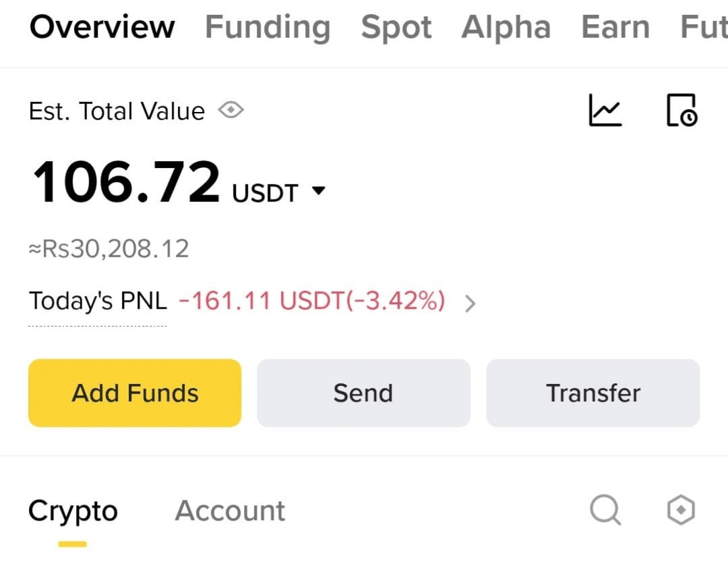Select the Crypto sub-tab
This screenshot has width=728, height=562.
[x=73, y=511]
